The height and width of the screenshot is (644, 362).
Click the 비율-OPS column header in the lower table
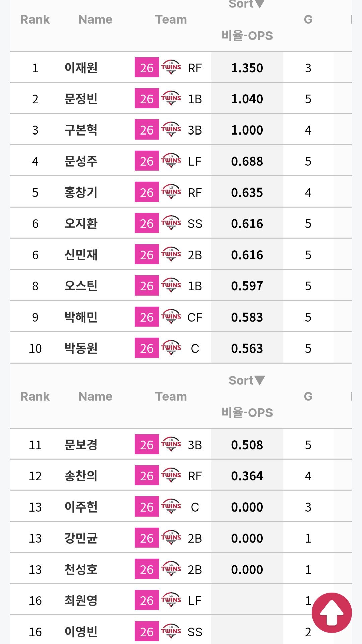coord(247,413)
